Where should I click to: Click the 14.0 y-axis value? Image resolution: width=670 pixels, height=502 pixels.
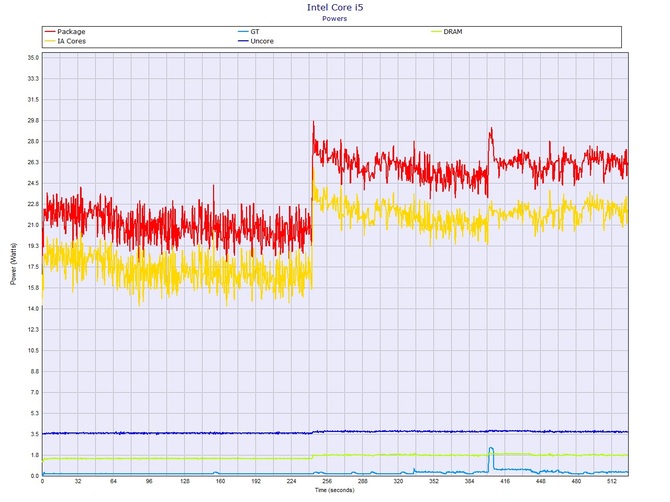pyautogui.click(x=33, y=308)
